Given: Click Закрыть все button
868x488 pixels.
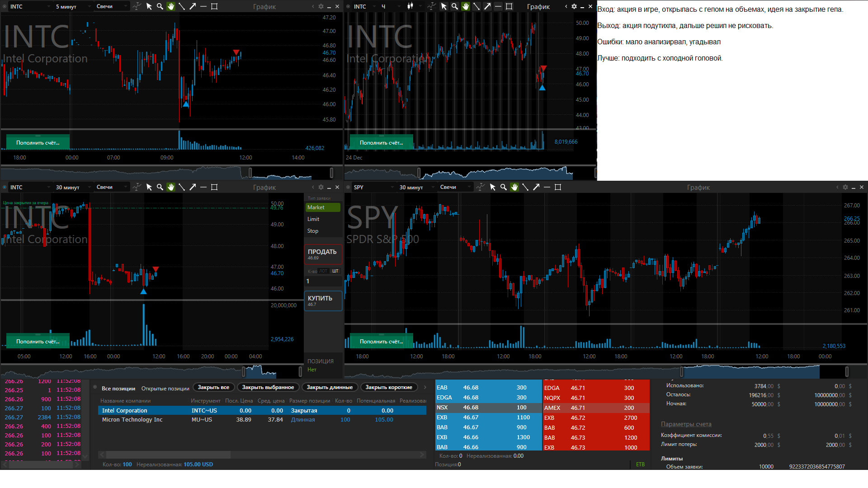Looking at the screenshot, I should click(x=213, y=387).
